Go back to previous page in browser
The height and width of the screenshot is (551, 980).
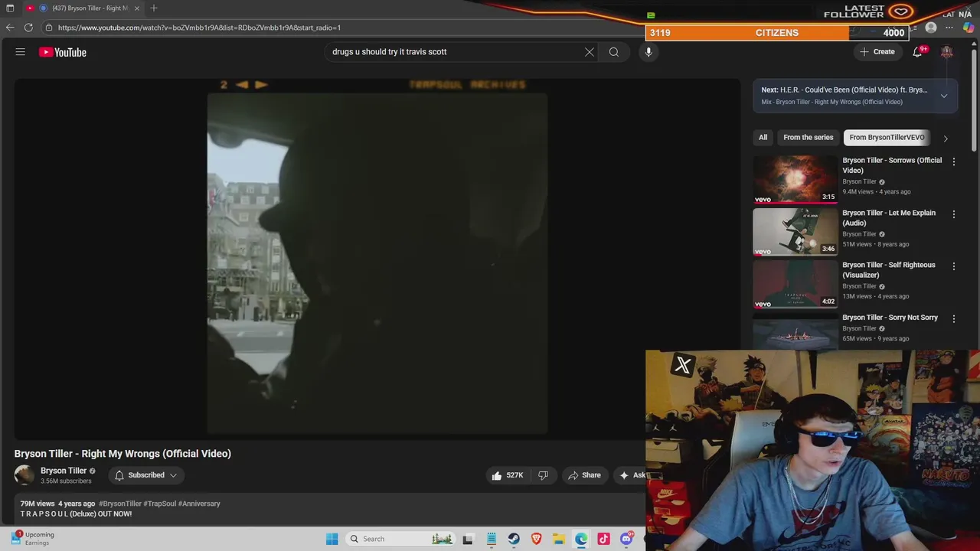10,28
